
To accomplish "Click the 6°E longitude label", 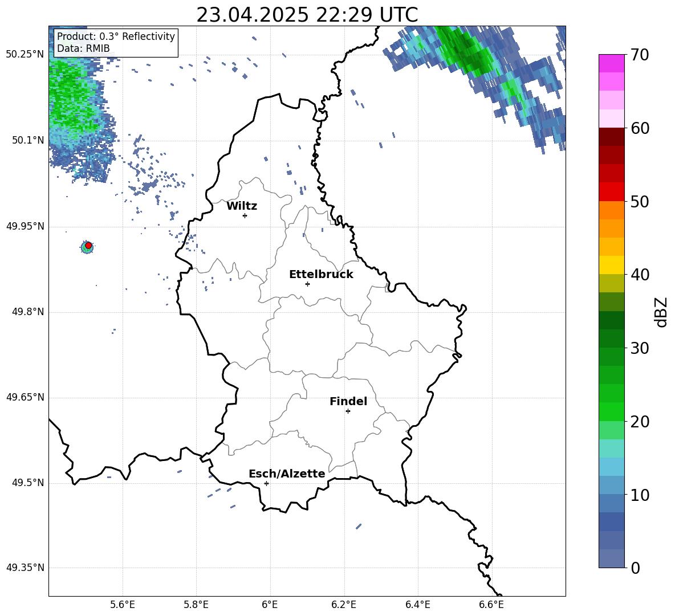I will point(270,605).
